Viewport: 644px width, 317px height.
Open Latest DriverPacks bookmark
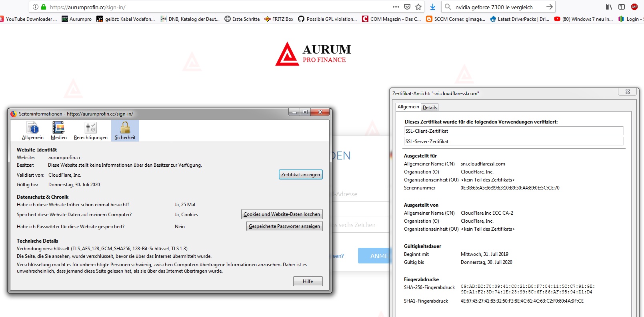point(520,19)
